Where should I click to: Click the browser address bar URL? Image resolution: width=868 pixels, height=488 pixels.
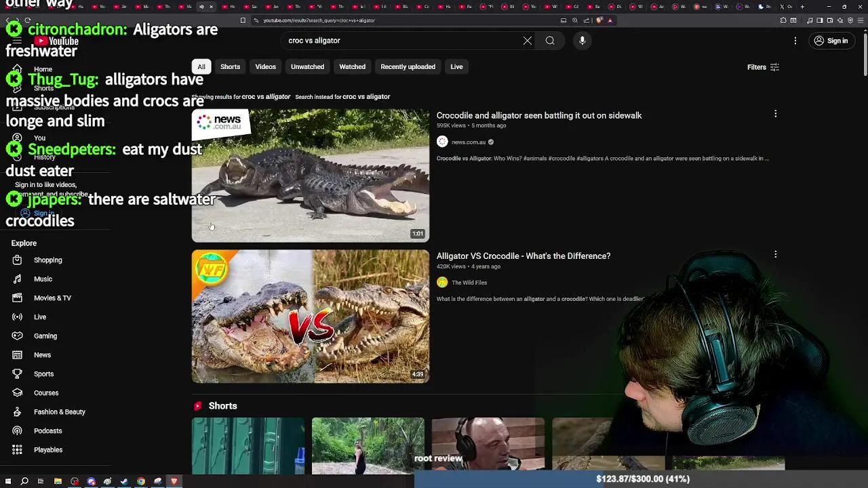(319, 20)
